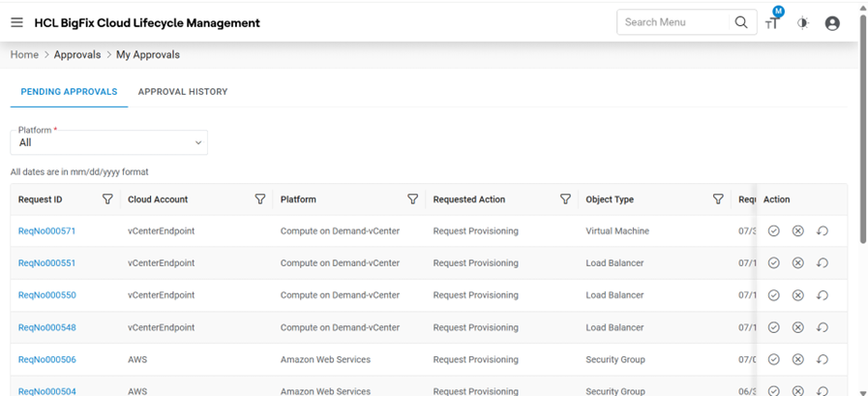Reject request ReqNo000548 with X icon
The height and width of the screenshot is (396, 868).
tap(798, 327)
